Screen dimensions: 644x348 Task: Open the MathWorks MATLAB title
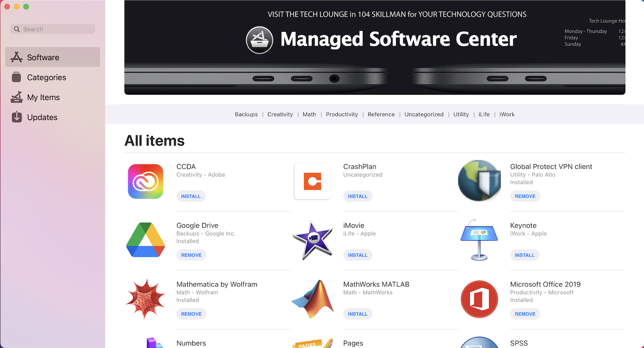tap(377, 284)
